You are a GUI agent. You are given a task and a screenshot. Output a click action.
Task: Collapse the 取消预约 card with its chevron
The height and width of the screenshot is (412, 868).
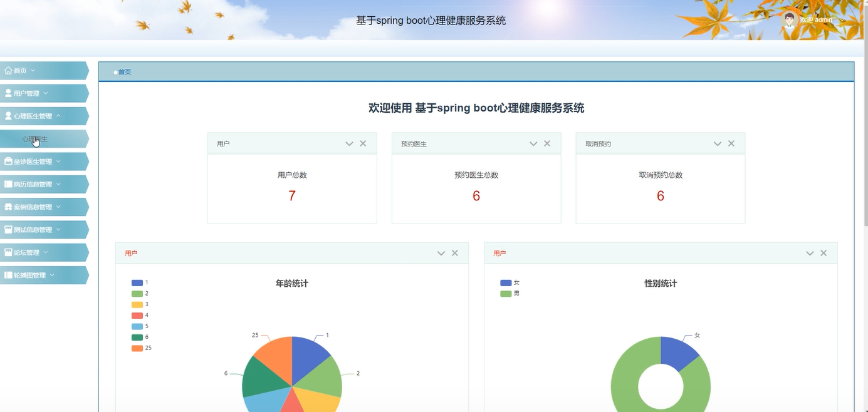click(x=718, y=144)
